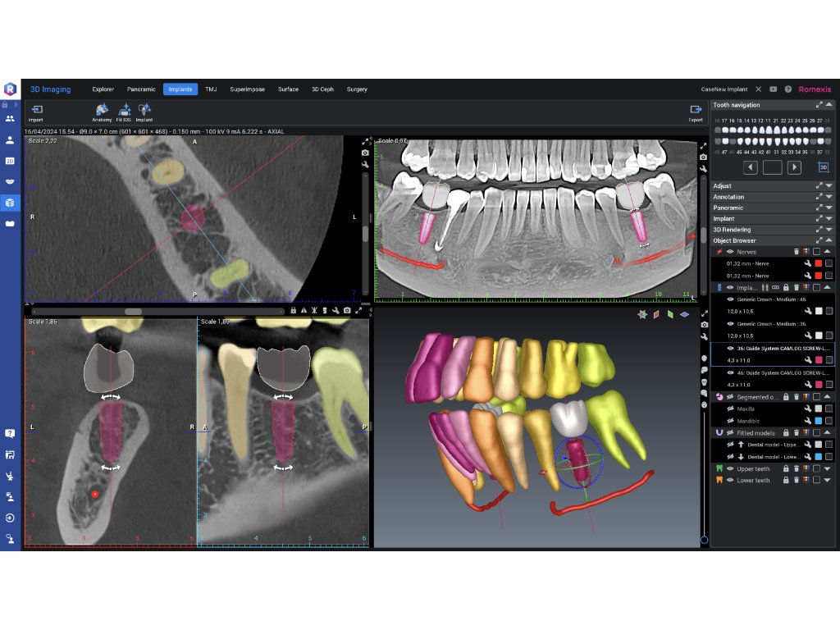Show the Maxilla segmented object

tap(729, 409)
